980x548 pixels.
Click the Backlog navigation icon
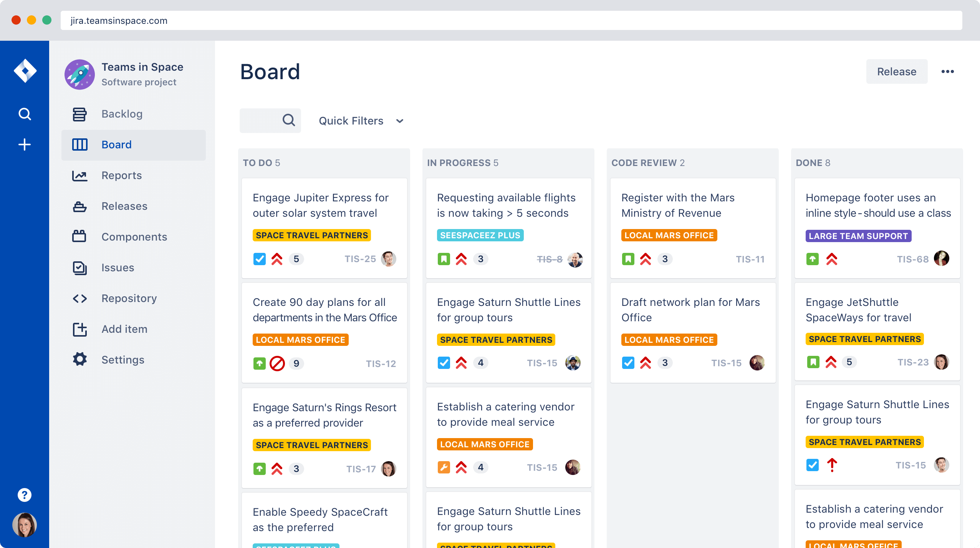pos(79,113)
